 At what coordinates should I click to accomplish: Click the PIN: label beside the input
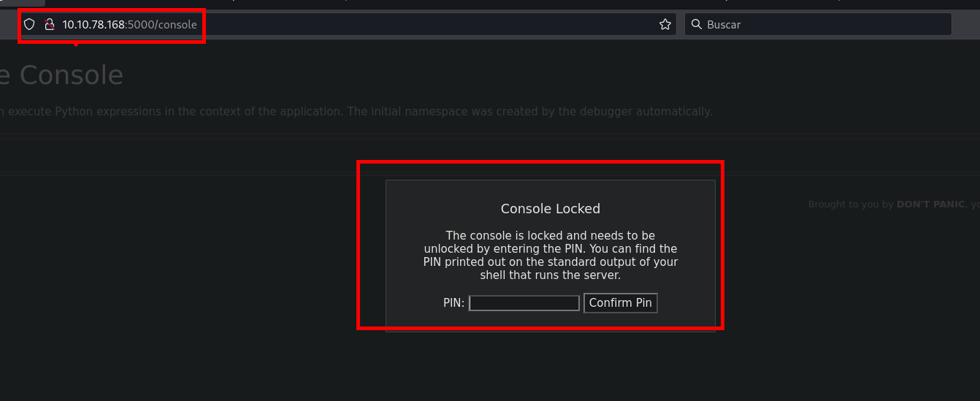coord(453,302)
